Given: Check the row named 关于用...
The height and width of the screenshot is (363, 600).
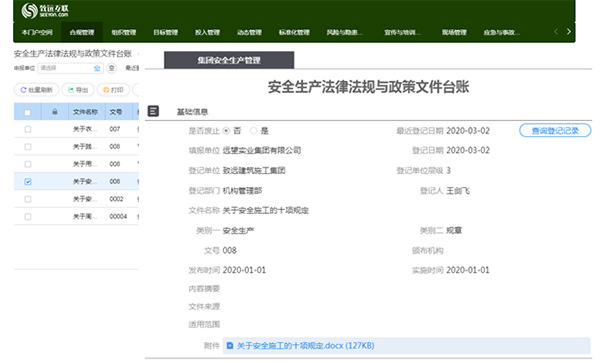Looking at the screenshot, I should click(28, 164).
